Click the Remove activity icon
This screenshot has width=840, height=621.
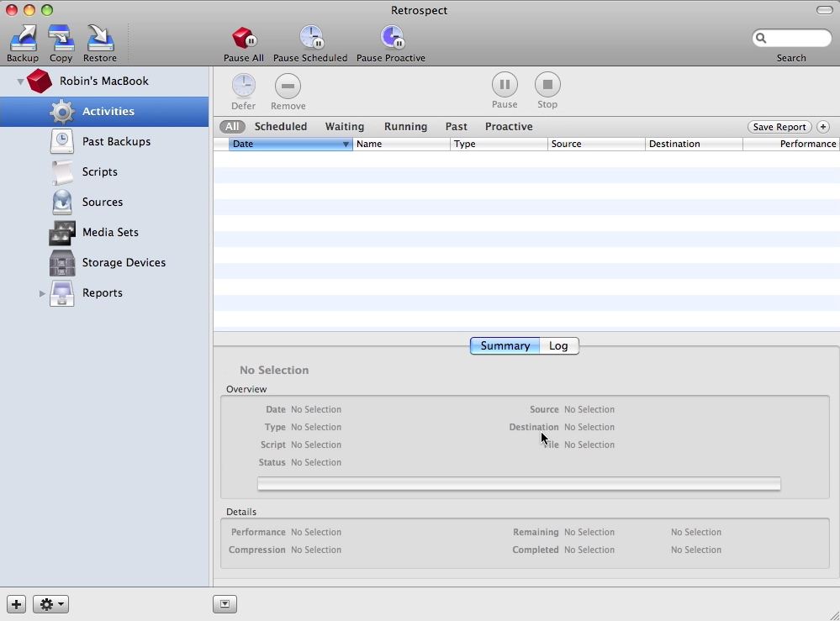(288, 86)
